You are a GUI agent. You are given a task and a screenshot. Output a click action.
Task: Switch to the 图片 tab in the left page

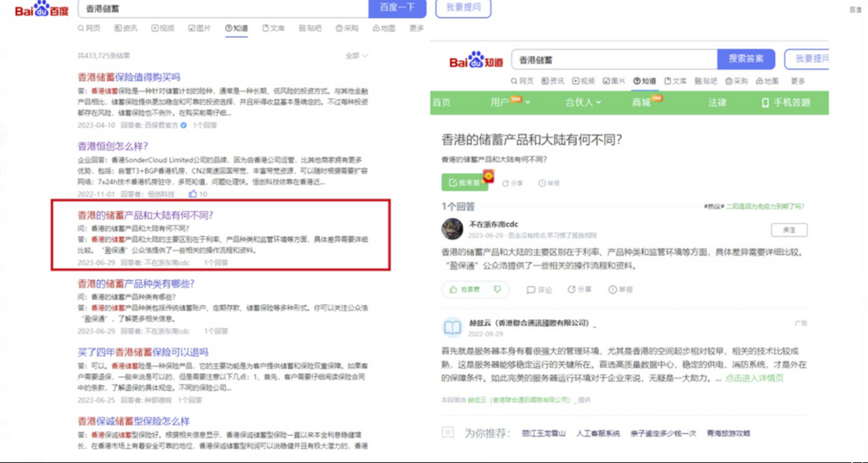[199, 28]
